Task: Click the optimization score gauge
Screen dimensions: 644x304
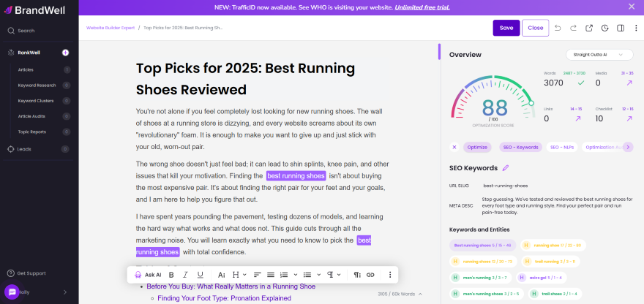Action: pos(493,102)
